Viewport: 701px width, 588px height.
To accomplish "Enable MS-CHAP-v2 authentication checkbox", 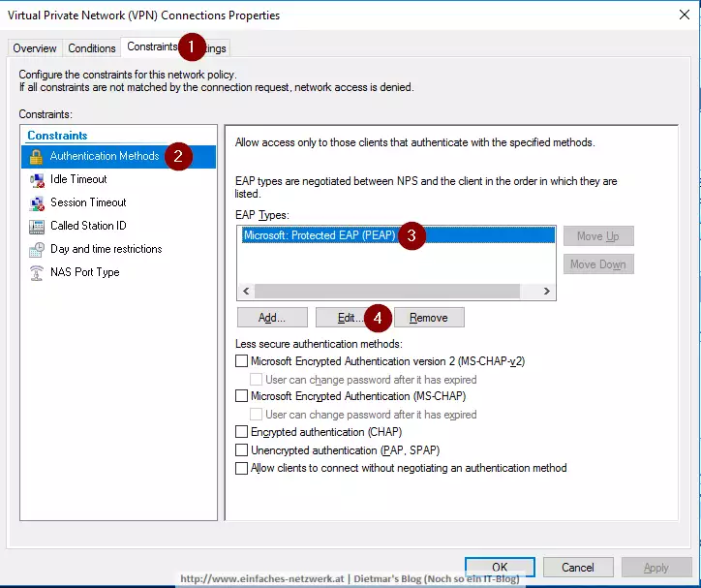I will (x=242, y=361).
